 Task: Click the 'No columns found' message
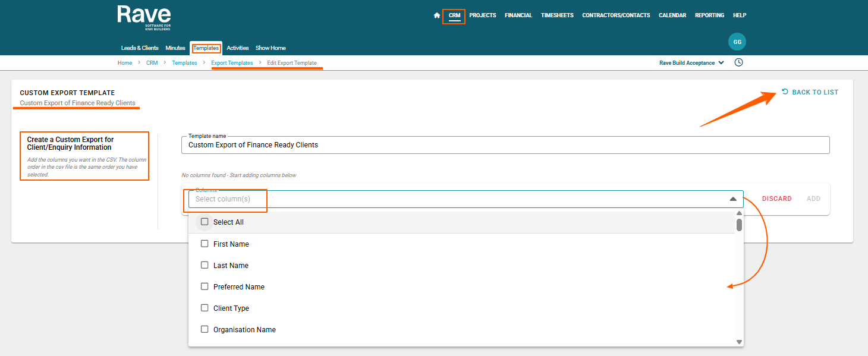pos(239,175)
